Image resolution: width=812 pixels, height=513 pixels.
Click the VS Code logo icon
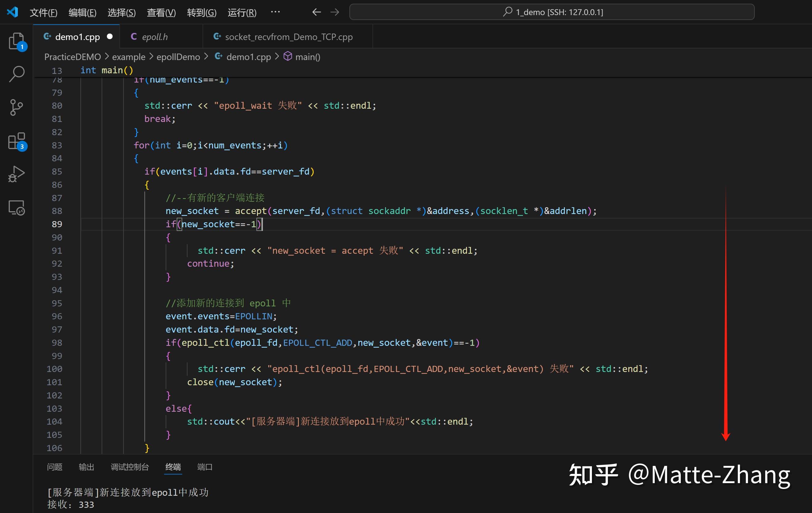tap(12, 12)
